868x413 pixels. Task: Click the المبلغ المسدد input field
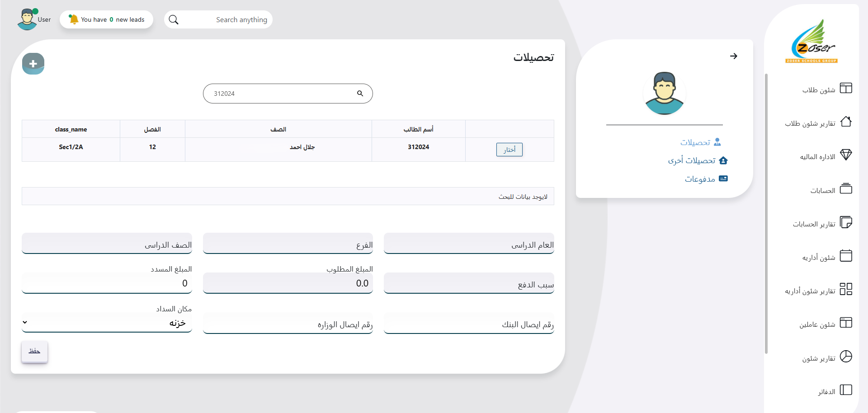[x=107, y=283]
